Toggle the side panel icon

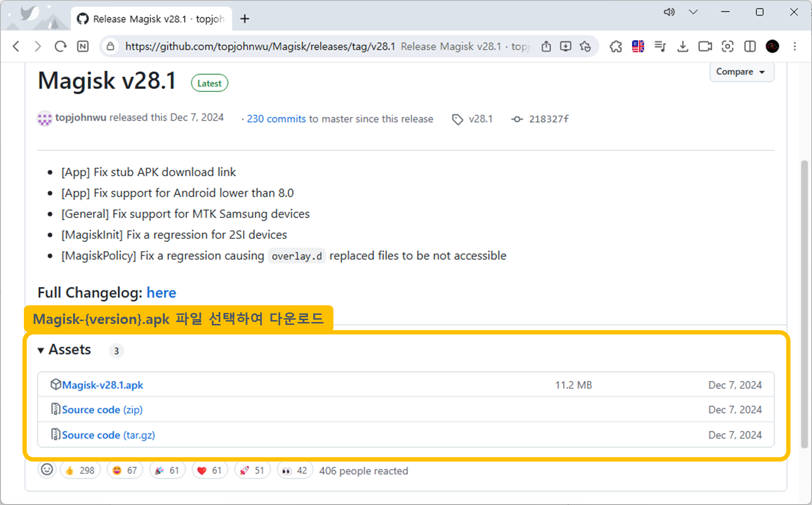click(x=750, y=46)
